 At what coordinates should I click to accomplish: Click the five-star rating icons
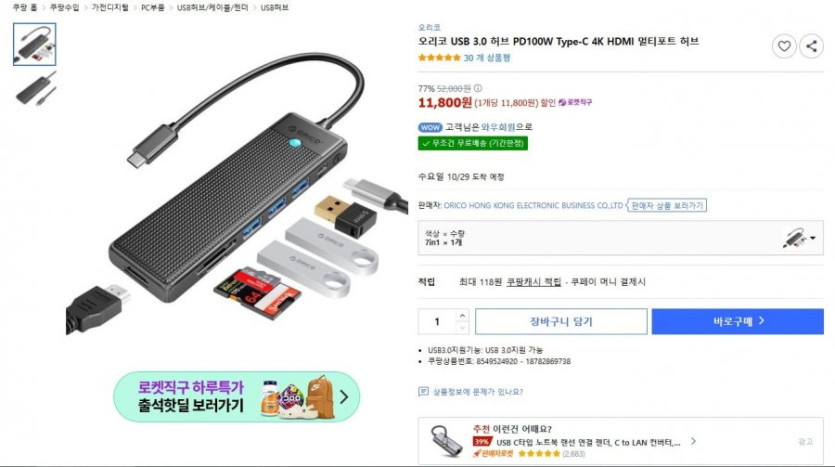[x=439, y=58]
